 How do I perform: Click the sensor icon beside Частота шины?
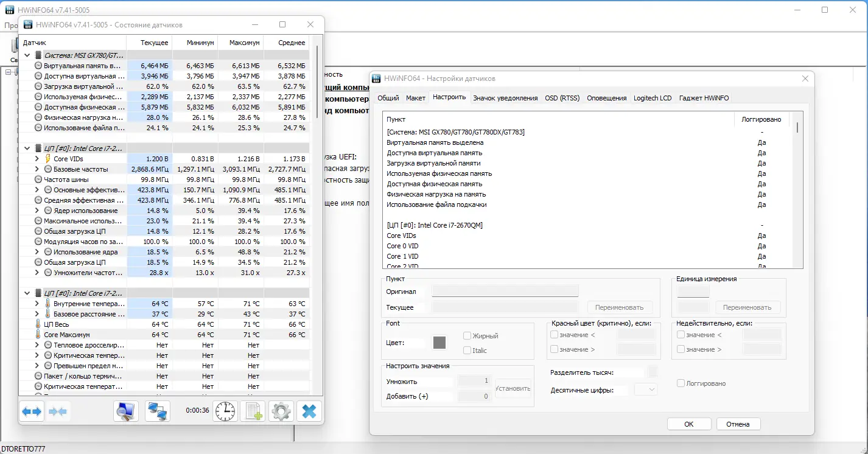[38, 180]
